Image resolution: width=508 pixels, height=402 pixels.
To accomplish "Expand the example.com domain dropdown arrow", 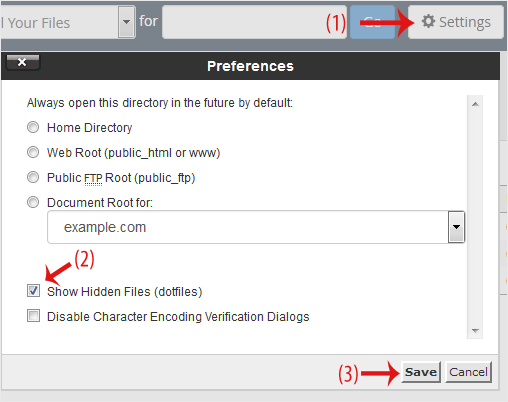I will [x=456, y=227].
